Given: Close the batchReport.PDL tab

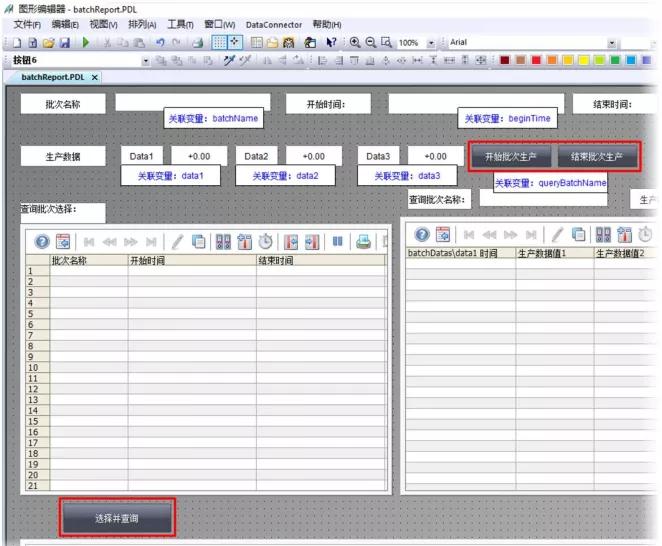Looking at the screenshot, I should (95, 77).
